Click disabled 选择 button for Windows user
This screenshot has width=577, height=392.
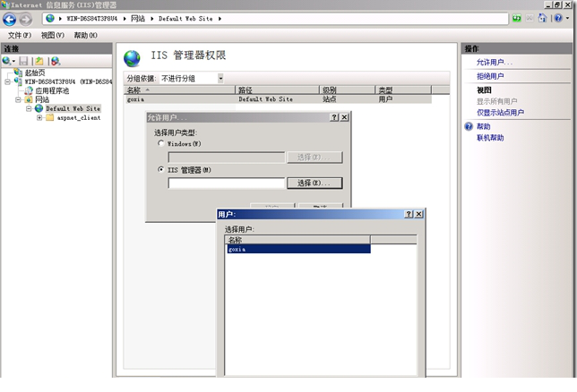pos(314,157)
